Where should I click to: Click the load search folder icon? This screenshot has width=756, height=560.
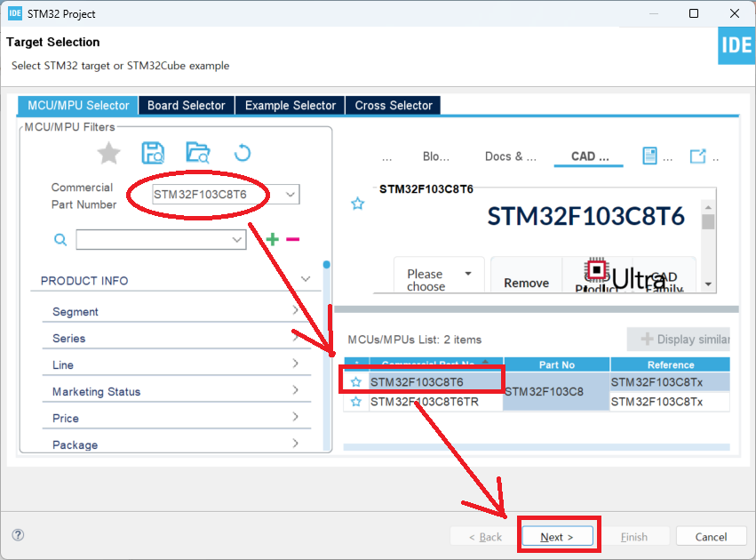(198, 153)
